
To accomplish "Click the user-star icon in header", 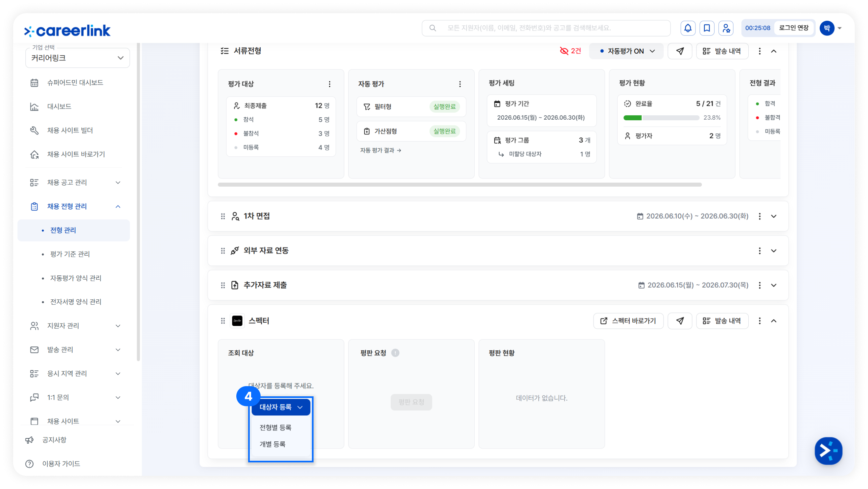I will [x=726, y=28].
